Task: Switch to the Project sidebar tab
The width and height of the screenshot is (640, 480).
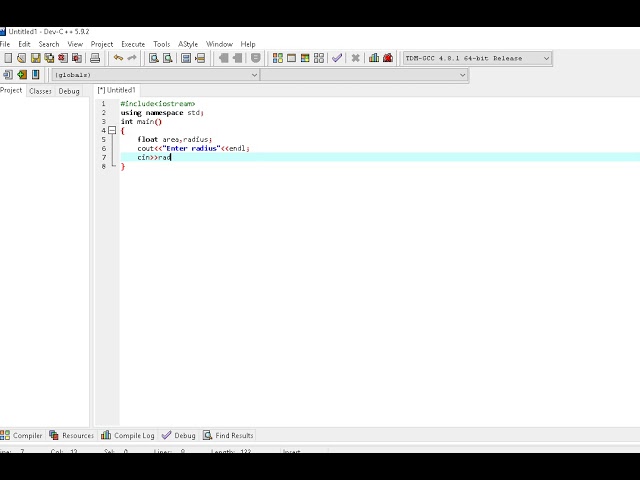Action: (11, 90)
